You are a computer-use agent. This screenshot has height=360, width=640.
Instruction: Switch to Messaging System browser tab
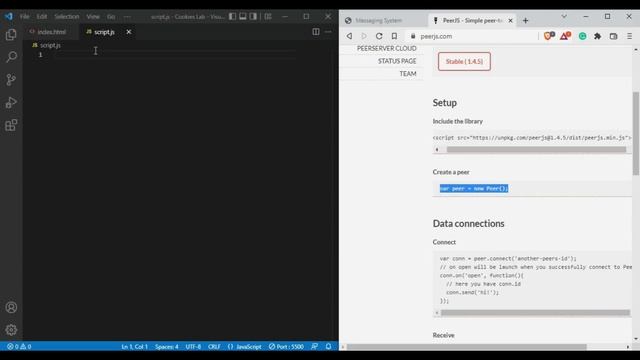pos(378,20)
